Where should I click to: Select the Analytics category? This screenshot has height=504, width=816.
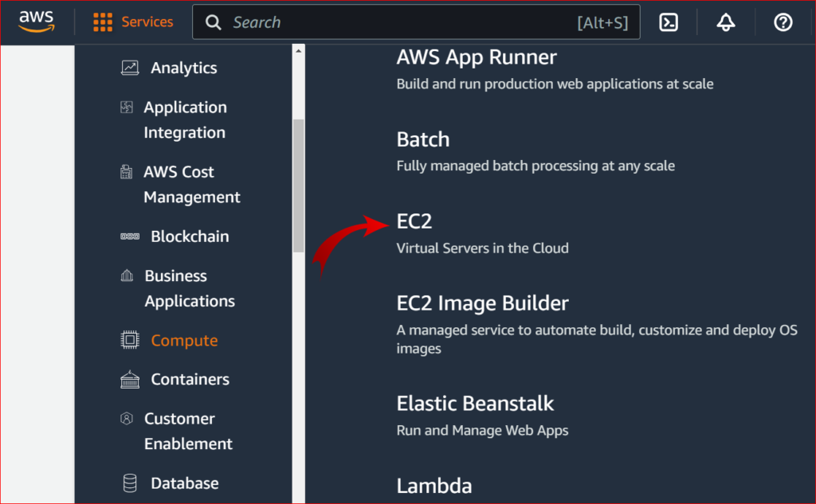(184, 68)
